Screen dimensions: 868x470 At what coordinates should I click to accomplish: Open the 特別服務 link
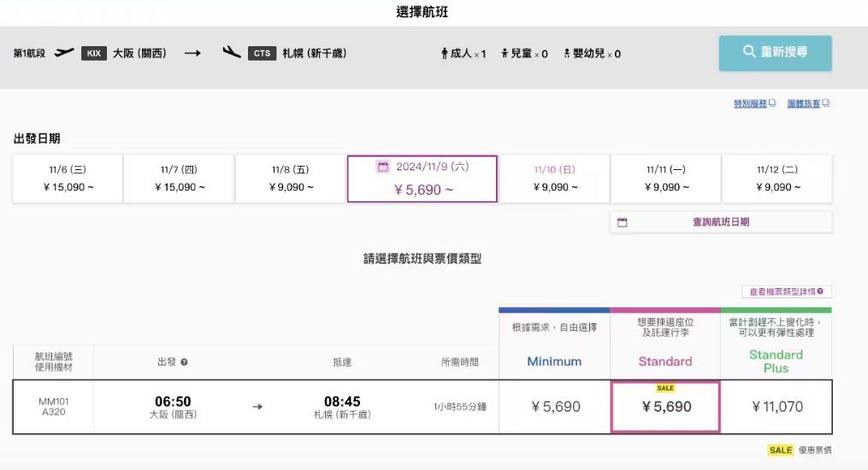[753, 103]
